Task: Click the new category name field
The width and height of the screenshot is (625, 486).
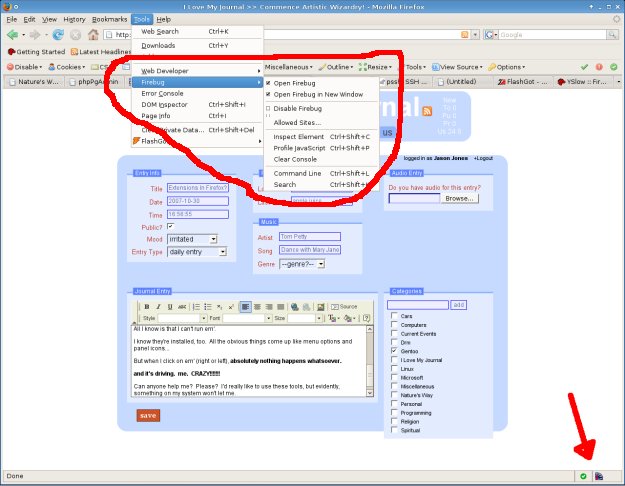Action: click(418, 305)
